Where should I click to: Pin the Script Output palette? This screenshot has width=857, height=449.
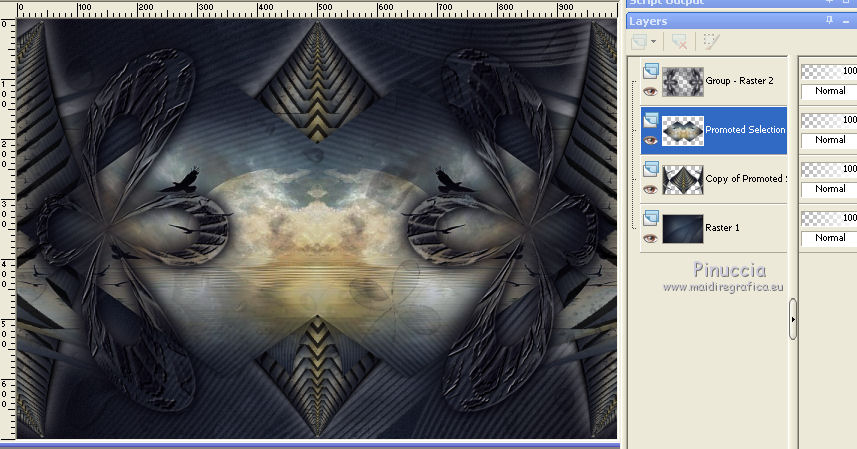(x=830, y=2)
